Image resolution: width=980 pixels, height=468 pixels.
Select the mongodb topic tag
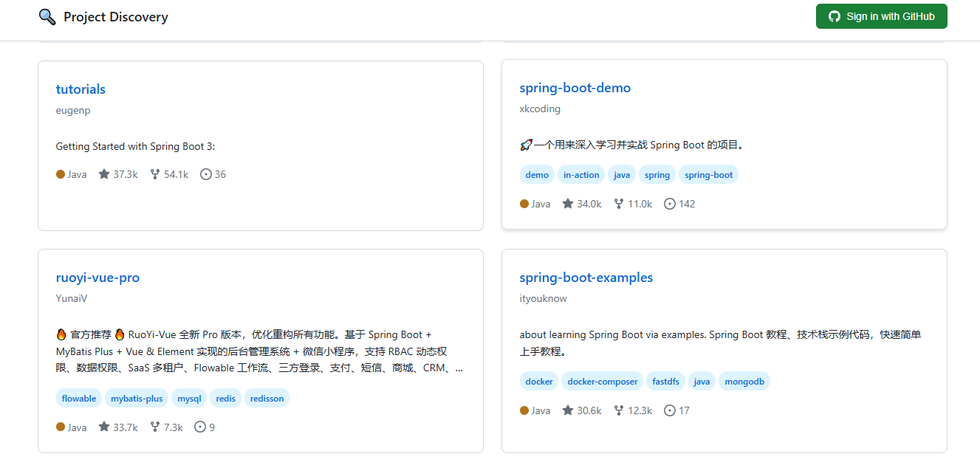pyautogui.click(x=744, y=382)
